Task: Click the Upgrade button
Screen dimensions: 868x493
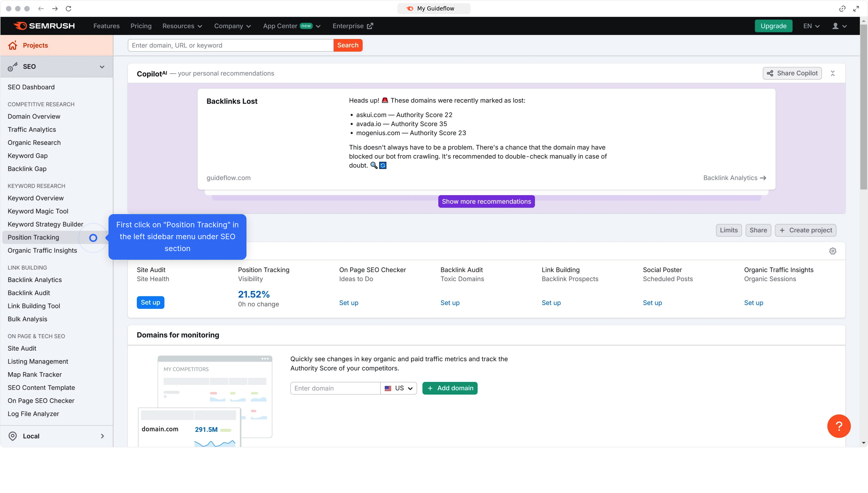Action: [773, 26]
